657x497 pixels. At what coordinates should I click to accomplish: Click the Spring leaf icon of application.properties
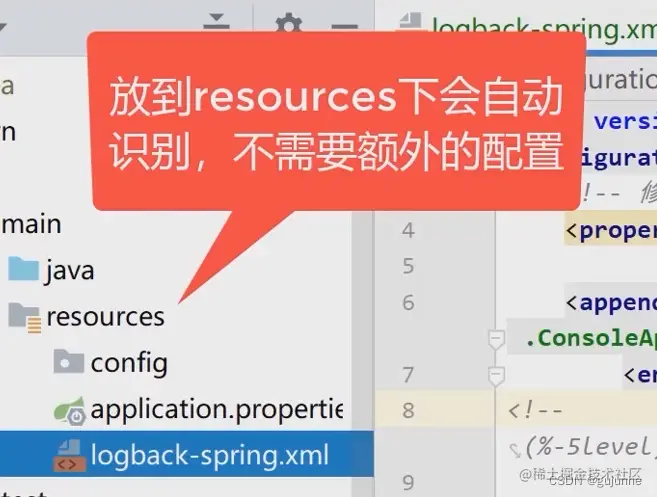click(70, 411)
